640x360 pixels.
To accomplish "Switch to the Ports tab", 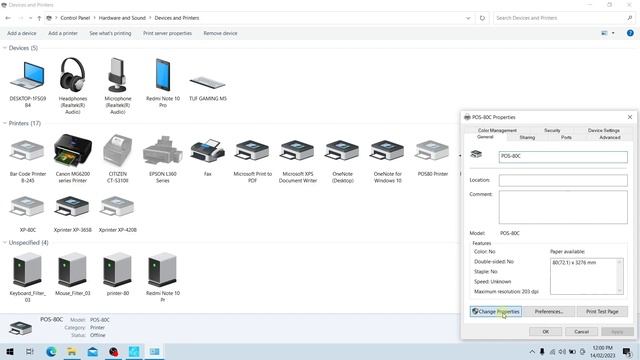I will [566, 138].
